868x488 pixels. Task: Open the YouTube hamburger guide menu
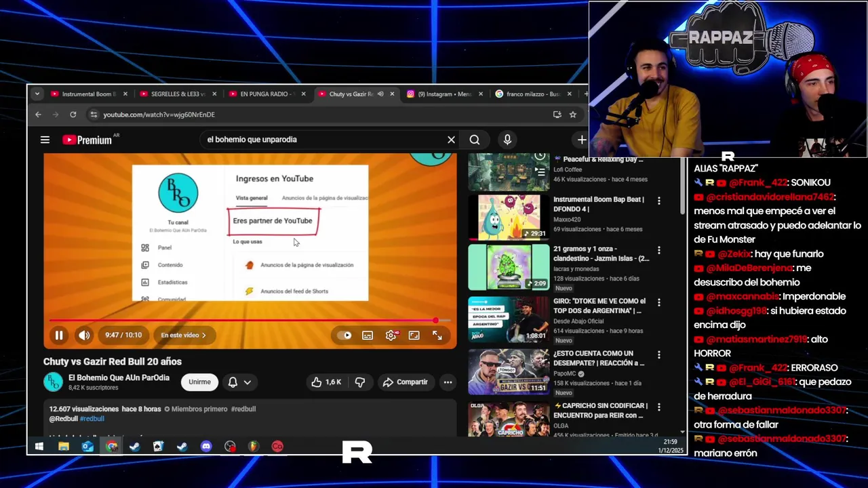point(45,140)
